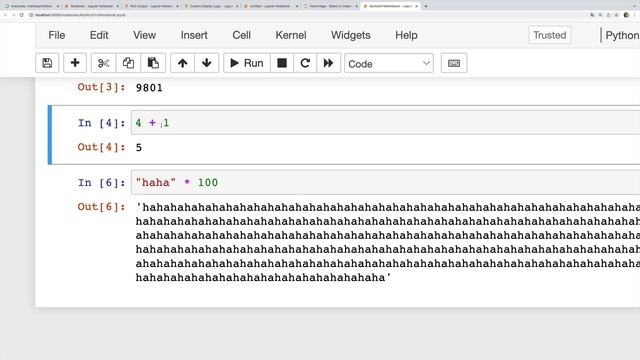Copy selected cells icon
Image resolution: width=640 pixels, height=360 pixels.
(128, 63)
